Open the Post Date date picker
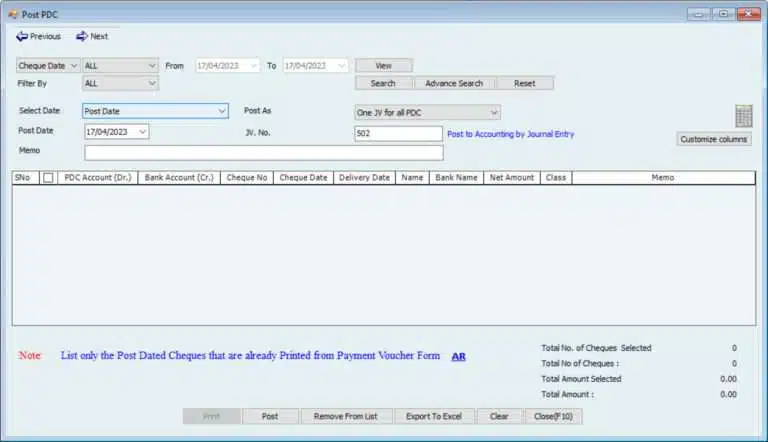Screen dimensions: 768x442 143,132
